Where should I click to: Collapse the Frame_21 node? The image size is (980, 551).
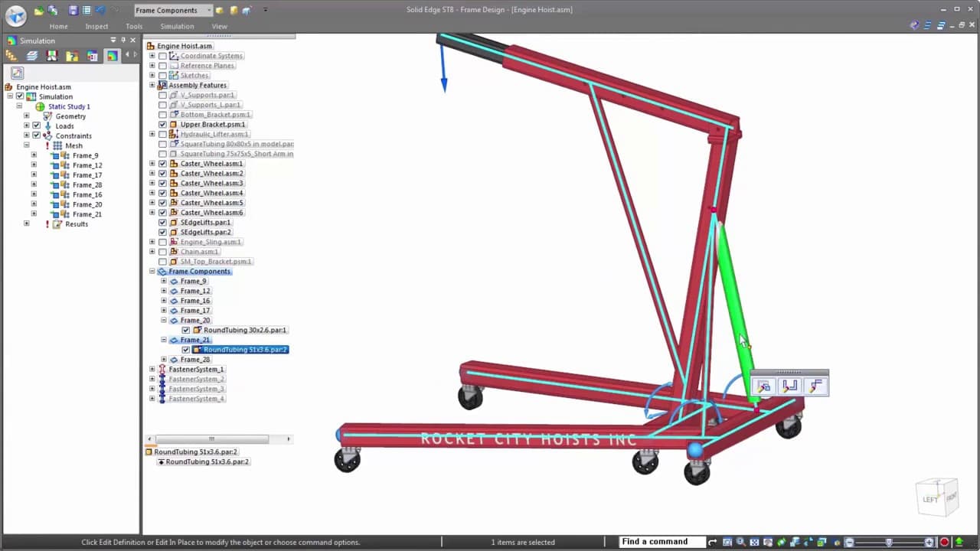[163, 340]
